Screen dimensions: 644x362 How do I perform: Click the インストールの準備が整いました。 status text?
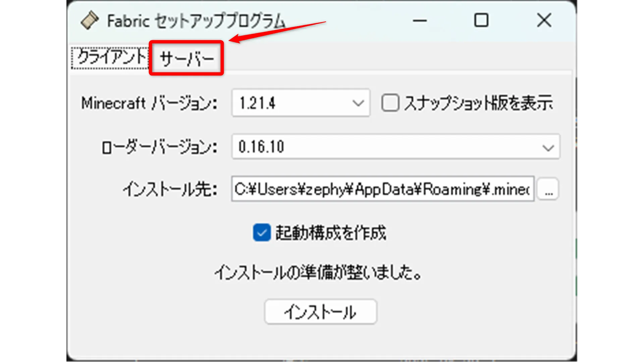318,272
